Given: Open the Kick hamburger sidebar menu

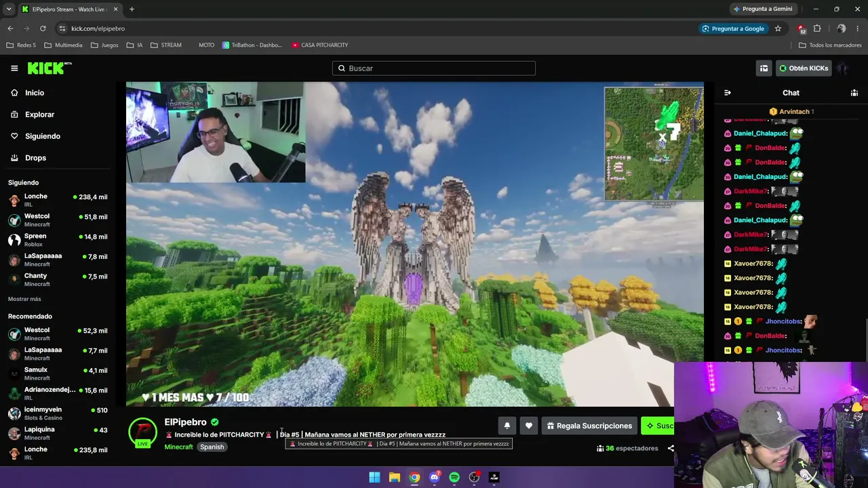Looking at the screenshot, I should click(14, 68).
